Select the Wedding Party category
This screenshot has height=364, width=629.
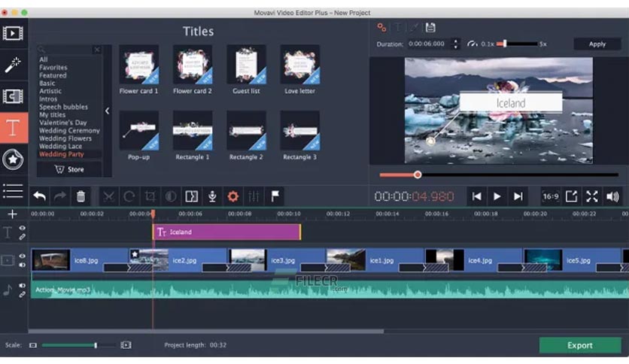(62, 154)
